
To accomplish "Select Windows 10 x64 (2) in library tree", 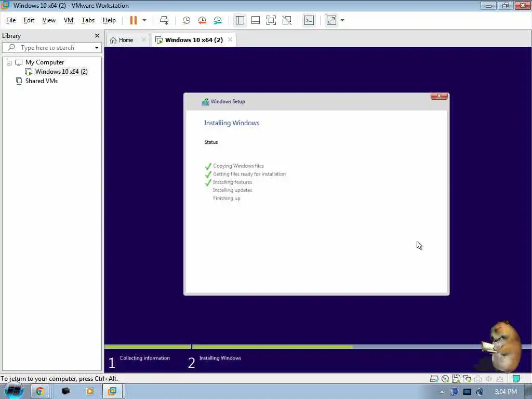I will 61,72.
